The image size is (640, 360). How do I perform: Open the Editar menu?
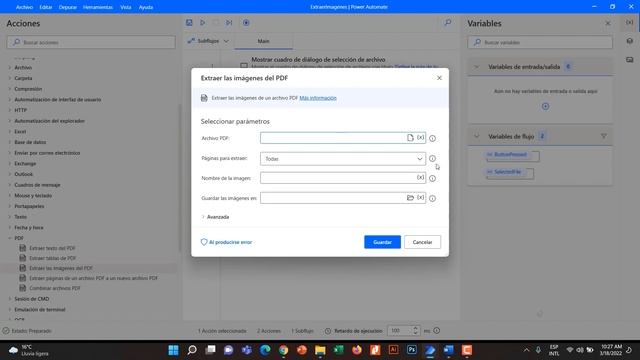point(46,7)
